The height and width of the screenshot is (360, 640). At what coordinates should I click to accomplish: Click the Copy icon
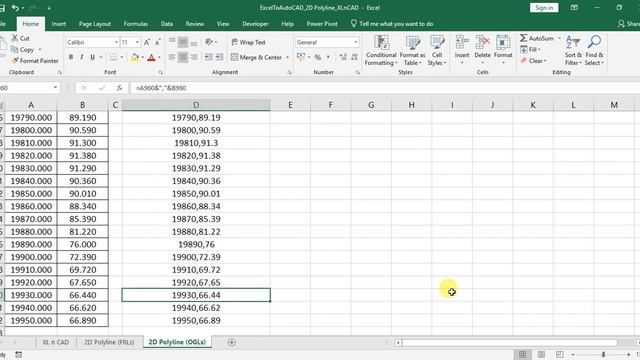coord(14,49)
